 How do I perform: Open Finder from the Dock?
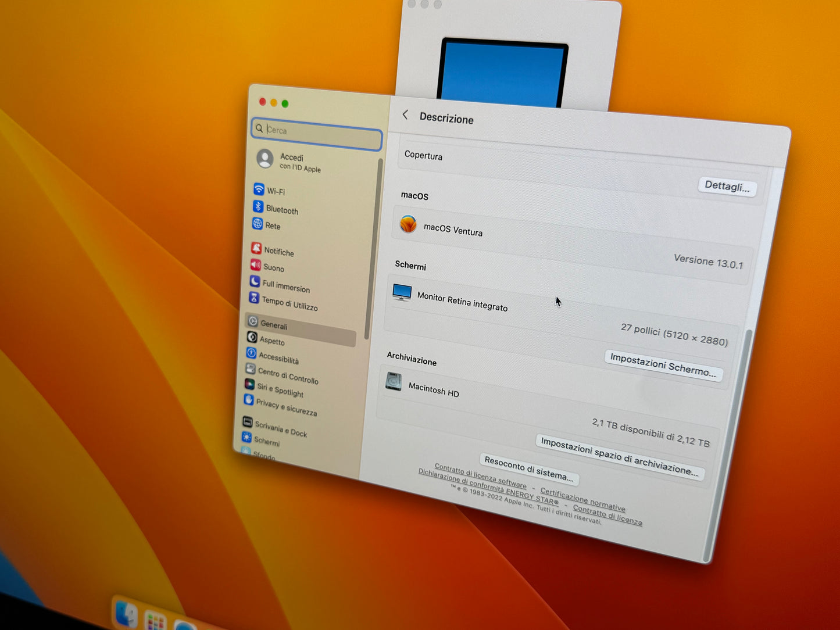tap(126, 614)
